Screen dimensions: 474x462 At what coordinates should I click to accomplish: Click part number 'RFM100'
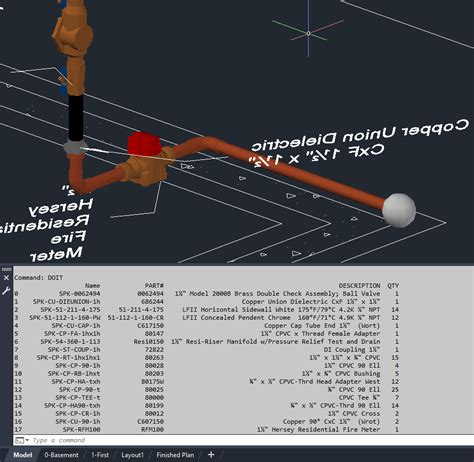point(152,430)
